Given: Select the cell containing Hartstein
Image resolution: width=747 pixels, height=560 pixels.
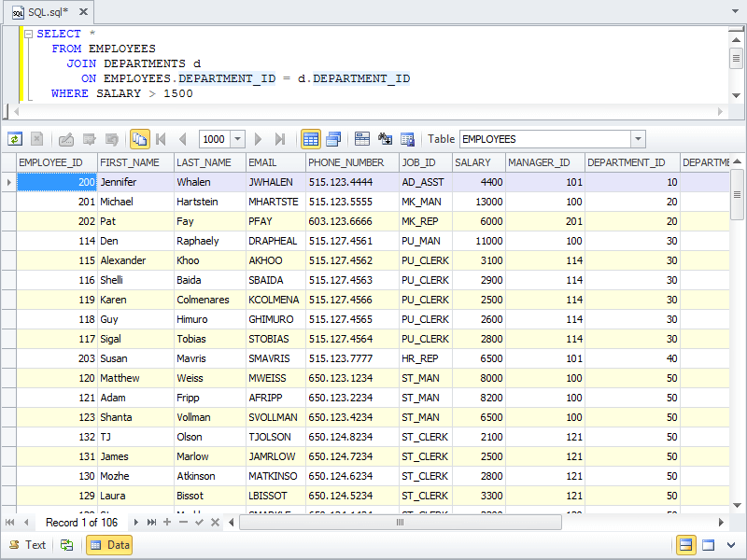Looking at the screenshot, I should tap(210, 202).
